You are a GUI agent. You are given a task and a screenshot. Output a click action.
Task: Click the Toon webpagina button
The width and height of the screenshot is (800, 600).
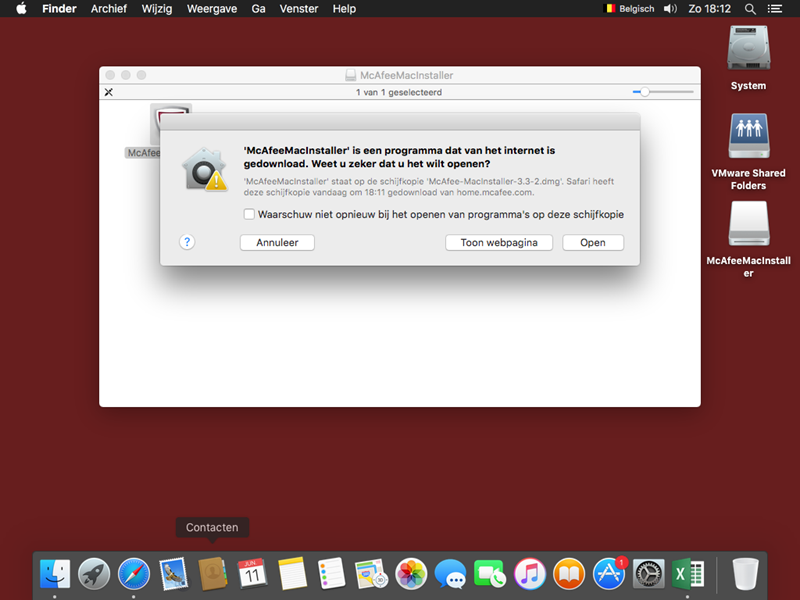pyautogui.click(x=499, y=242)
